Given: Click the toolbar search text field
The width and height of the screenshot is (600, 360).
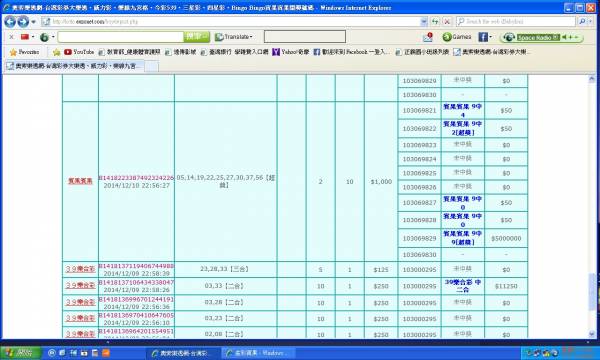Looking at the screenshot, I should pos(121,37).
